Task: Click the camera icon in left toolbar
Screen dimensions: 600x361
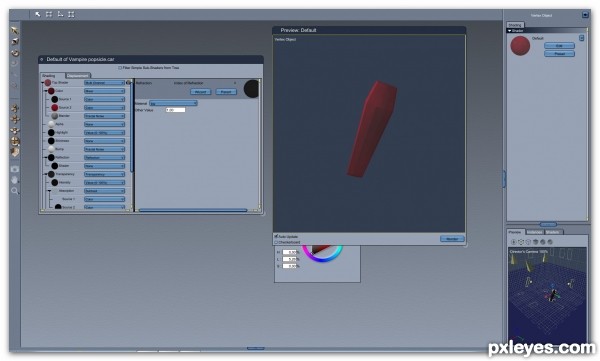Action: (x=15, y=169)
